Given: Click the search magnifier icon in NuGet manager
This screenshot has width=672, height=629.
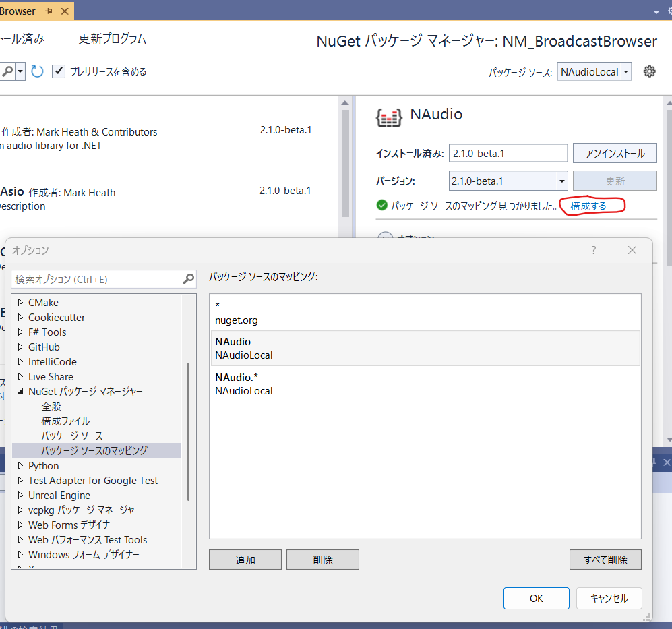Looking at the screenshot, I should coord(7,71).
